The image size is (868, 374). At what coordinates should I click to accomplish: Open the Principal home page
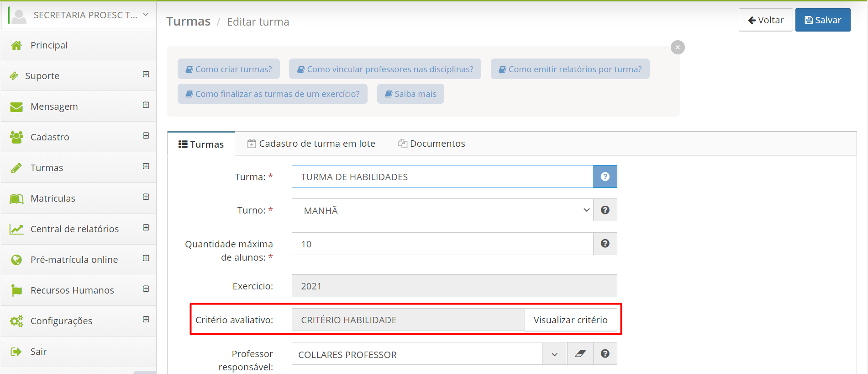49,45
